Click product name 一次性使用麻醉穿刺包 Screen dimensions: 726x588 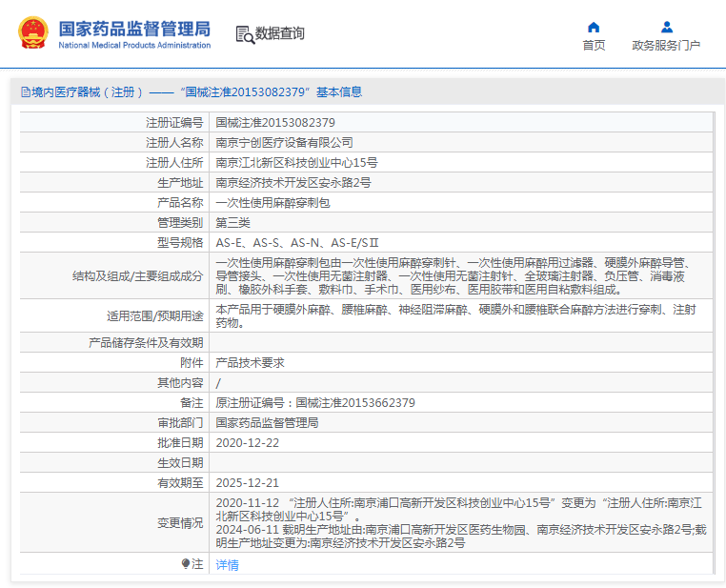tap(272, 202)
